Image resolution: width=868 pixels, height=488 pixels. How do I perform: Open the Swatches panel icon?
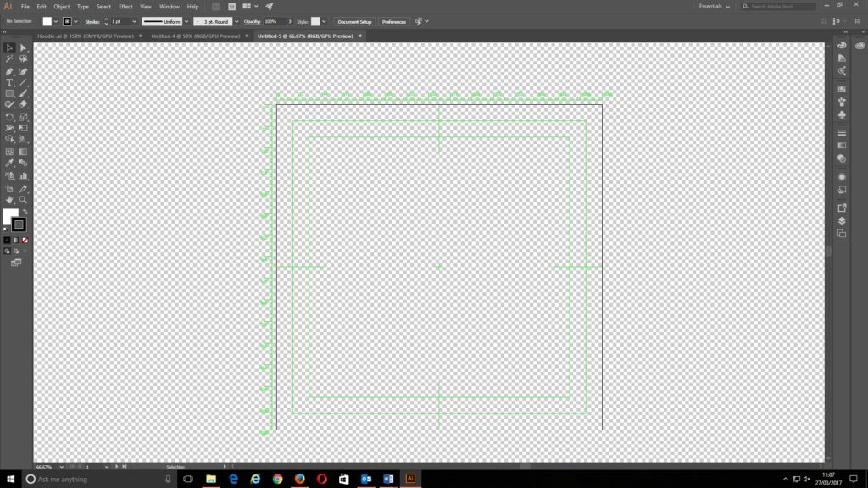click(x=843, y=89)
